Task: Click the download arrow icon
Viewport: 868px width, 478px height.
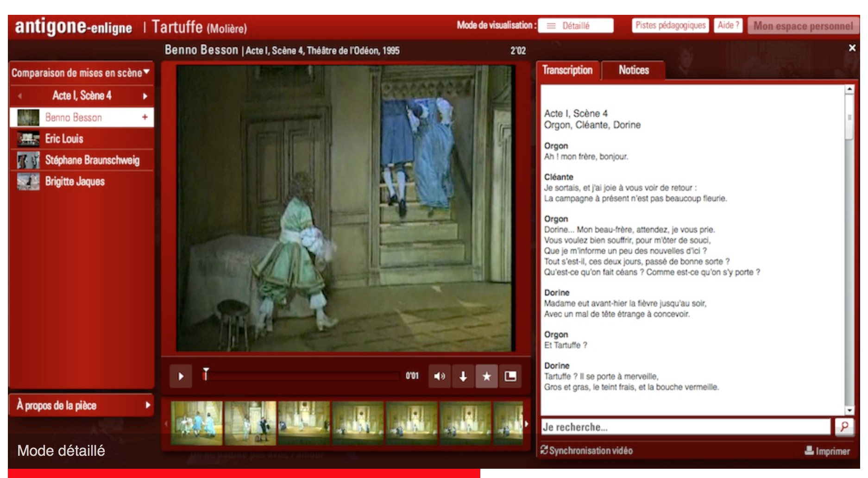Action: coord(463,376)
